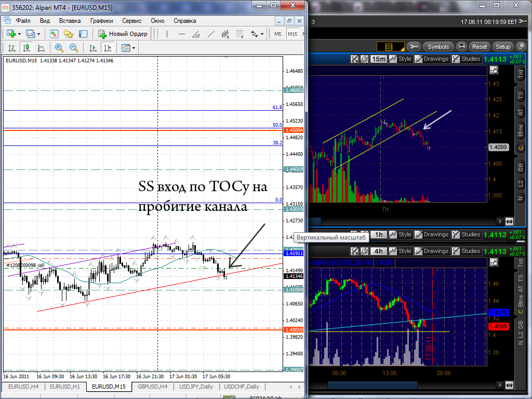Viewport: 532px width, 399px height.
Task: Expand the arrows objects dropdown
Action: click(x=262, y=34)
